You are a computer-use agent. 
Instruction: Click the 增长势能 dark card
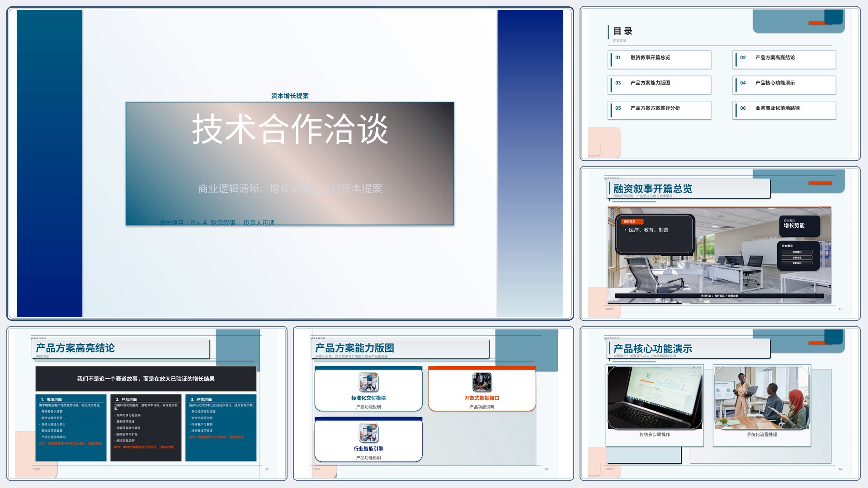(799, 226)
